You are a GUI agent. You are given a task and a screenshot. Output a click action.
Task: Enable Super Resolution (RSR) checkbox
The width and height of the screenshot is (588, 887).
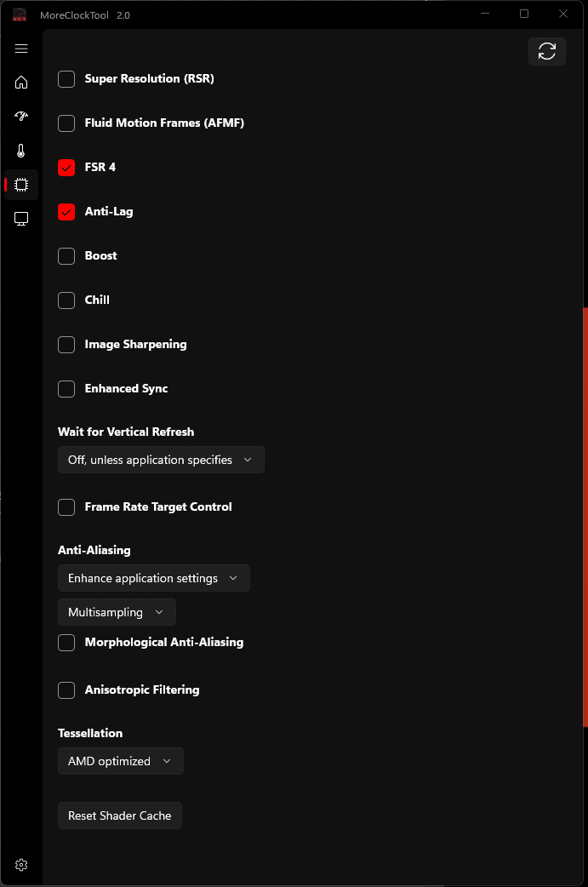[66, 79]
